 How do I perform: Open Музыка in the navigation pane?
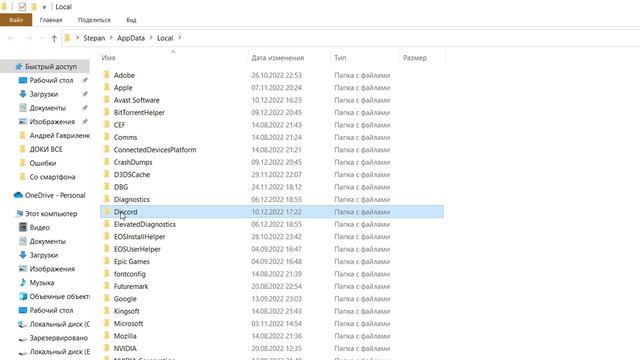[41, 282]
